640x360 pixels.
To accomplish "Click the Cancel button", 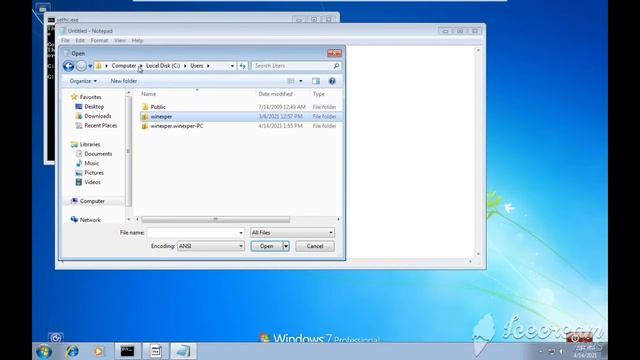I will tap(315, 246).
